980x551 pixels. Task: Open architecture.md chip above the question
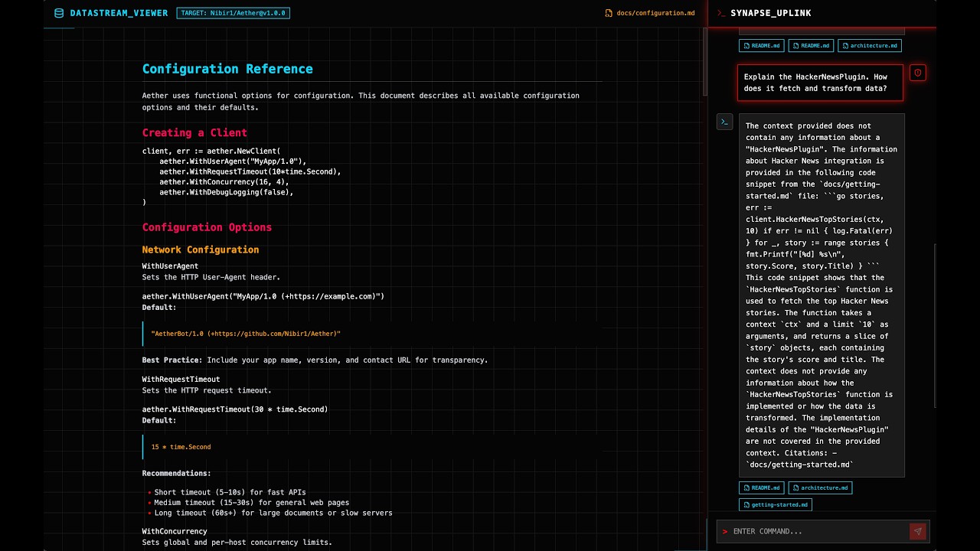pyautogui.click(x=870, y=45)
